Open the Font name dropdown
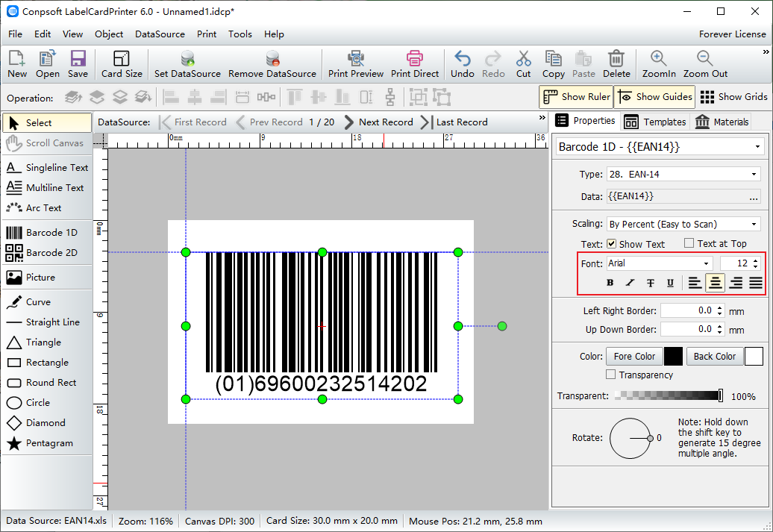Viewport: 773px width, 532px height. (x=706, y=264)
